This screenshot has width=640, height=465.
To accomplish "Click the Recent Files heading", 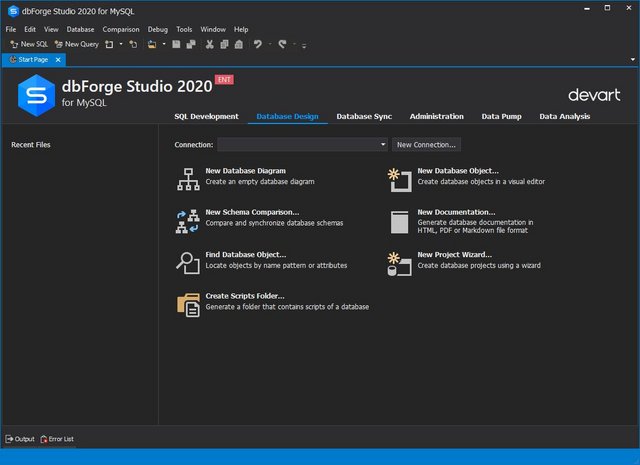I will 31,145.
